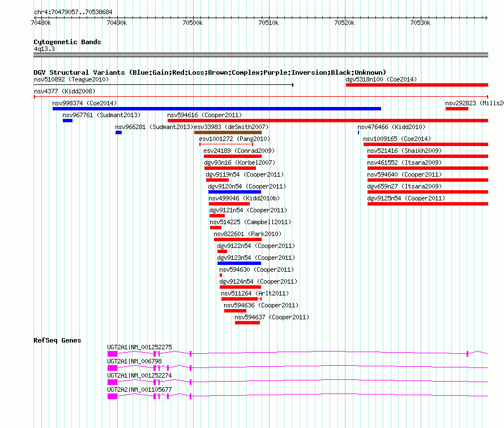Click the UGT2A1 NM_006798 first exon block
The height and width of the screenshot is (428, 504).
click(112, 368)
